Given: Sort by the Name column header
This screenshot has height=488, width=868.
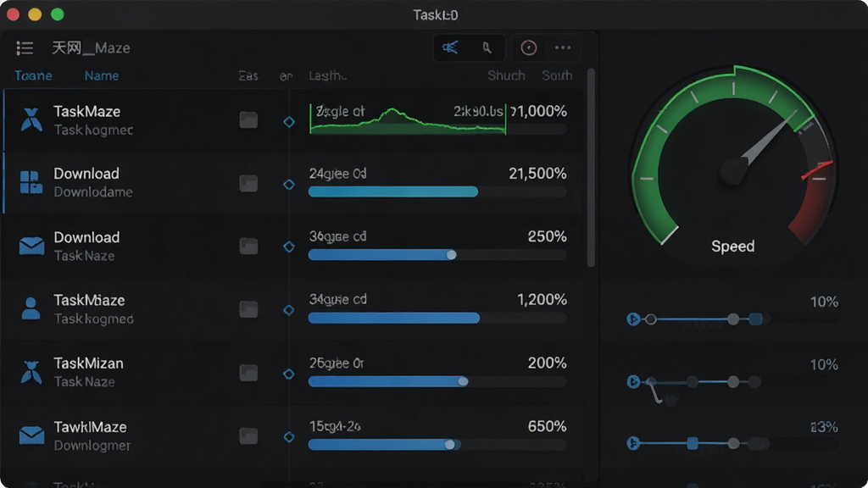Looking at the screenshot, I should [102, 75].
